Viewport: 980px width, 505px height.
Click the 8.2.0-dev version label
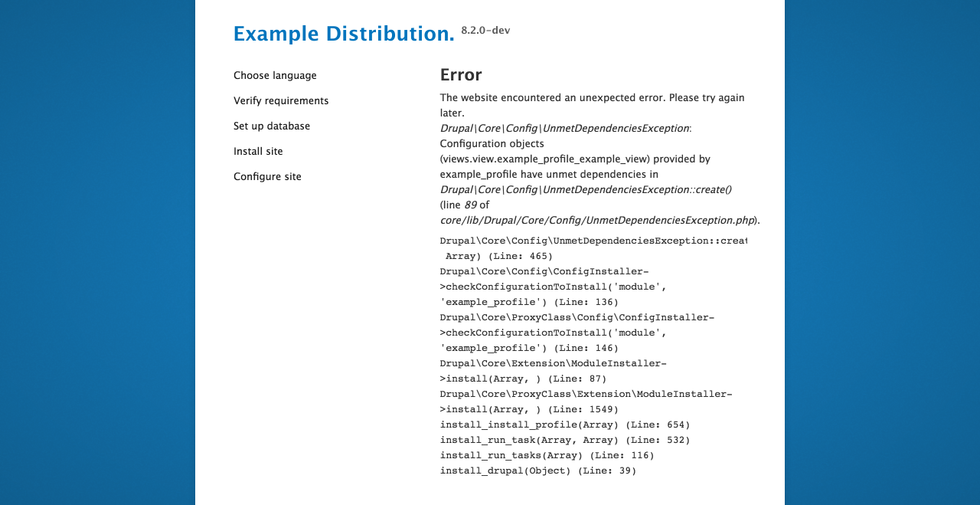tap(485, 30)
